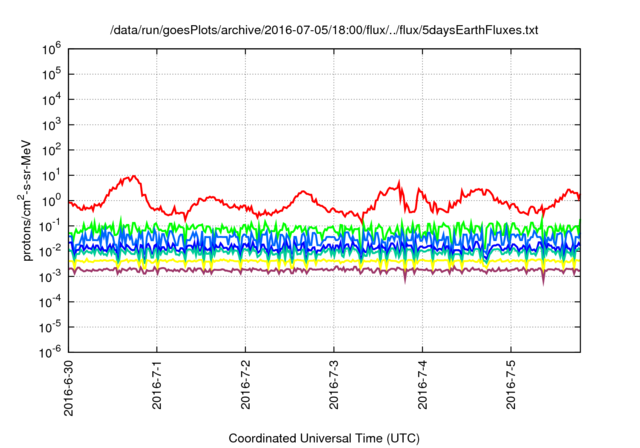The image size is (640, 448).
Task: Click the y-axis tick label 10^0
Action: point(51,201)
